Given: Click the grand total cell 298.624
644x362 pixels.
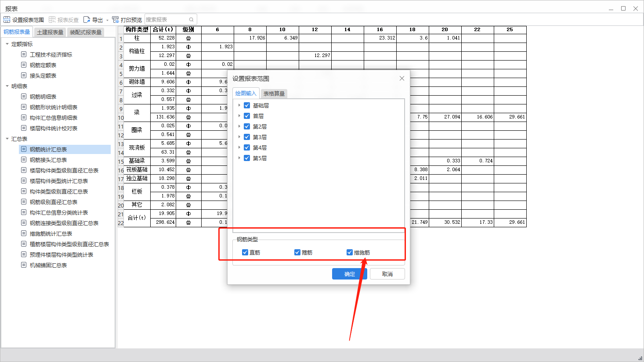Looking at the screenshot, I should click(163, 222).
